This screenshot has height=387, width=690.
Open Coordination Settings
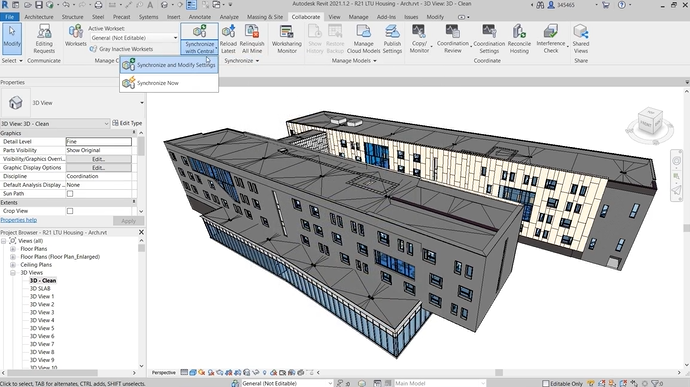coord(489,39)
